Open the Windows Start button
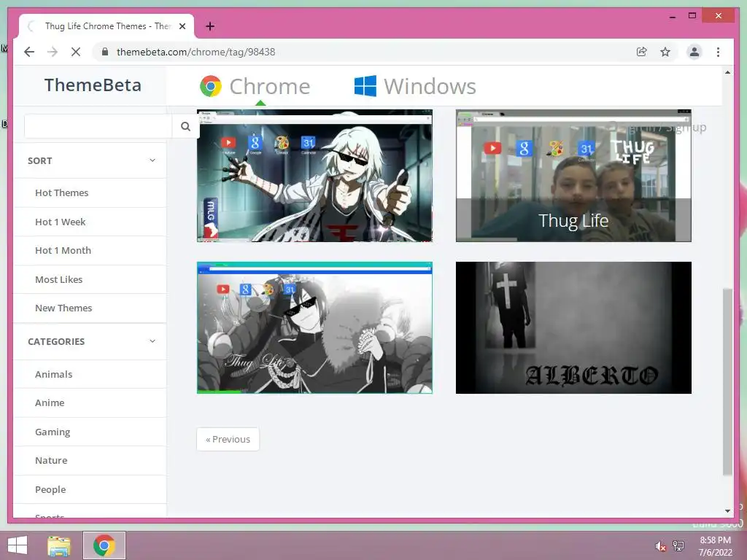This screenshot has width=747, height=560. pos(18,545)
